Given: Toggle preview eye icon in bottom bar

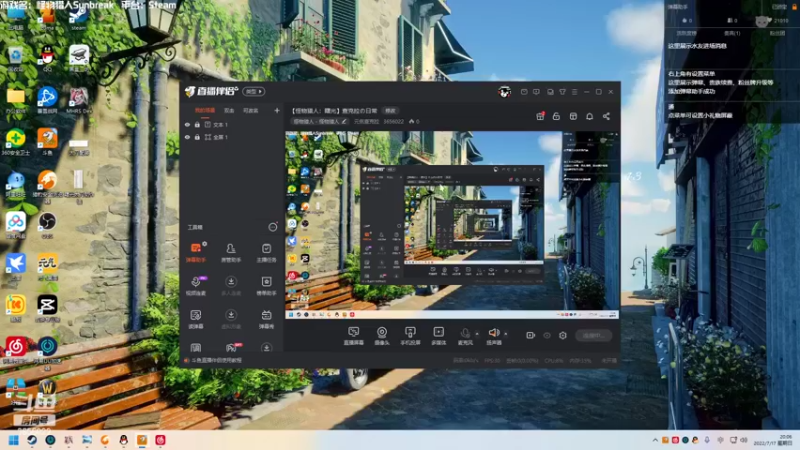Looking at the screenshot, I should [x=546, y=335].
